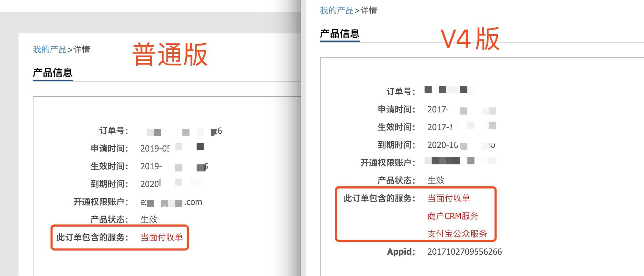The image size is (644, 276).
Task: Click 生效 status value in right panel
Action: pos(436,180)
